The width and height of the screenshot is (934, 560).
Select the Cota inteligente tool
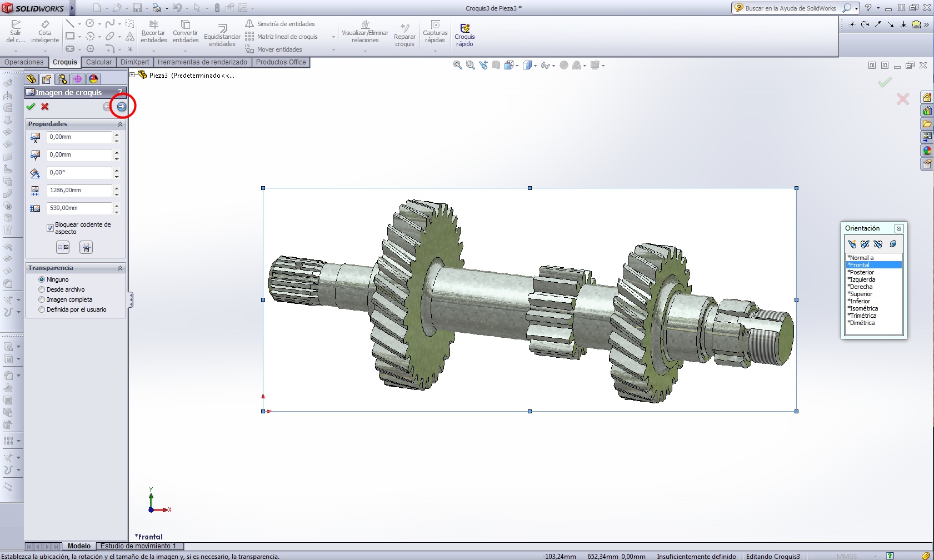pos(45,32)
